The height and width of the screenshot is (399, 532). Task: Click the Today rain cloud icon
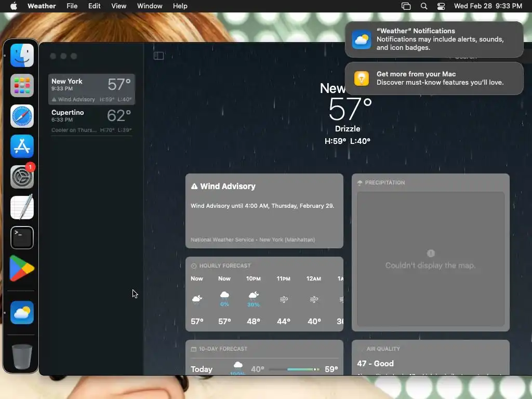pyautogui.click(x=238, y=365)
